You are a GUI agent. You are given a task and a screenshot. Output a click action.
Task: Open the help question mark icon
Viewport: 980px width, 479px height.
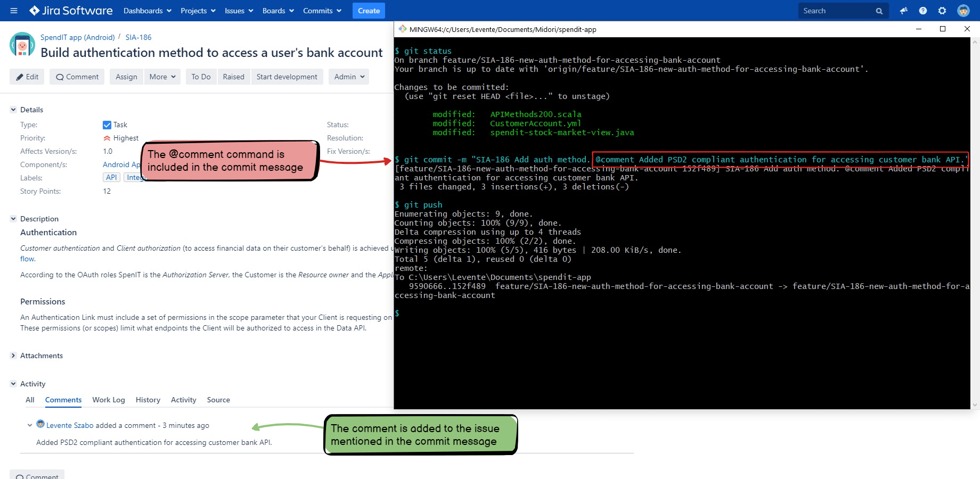923,11
